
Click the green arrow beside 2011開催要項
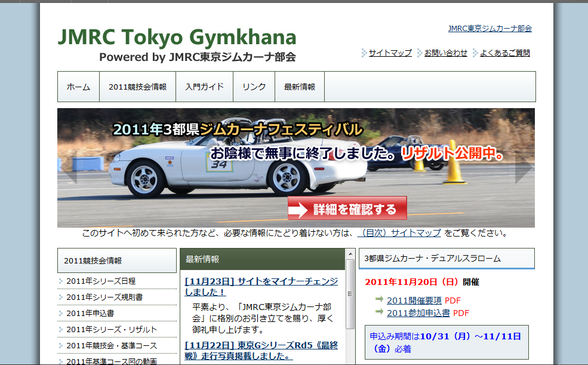(379, 299)
